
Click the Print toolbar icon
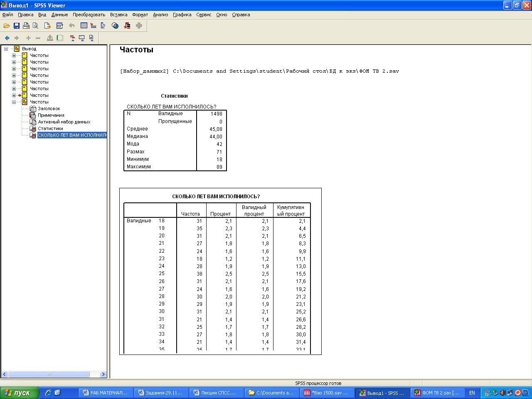coord(26,26)
